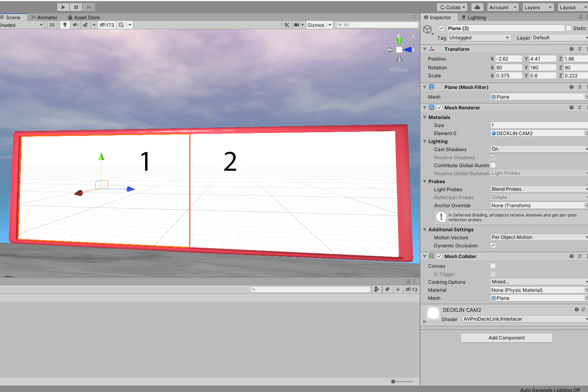The height and width of the screenshot is (392, 588).
Task: Collapse the Probes foldout
Action: coord(425,181)
